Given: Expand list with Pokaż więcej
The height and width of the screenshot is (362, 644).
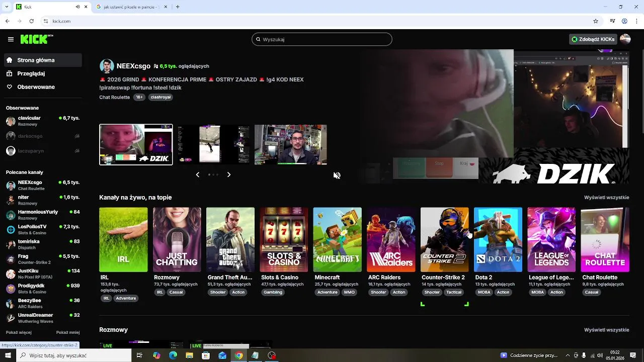Looking at the screenshot, I should pos(19,332).
